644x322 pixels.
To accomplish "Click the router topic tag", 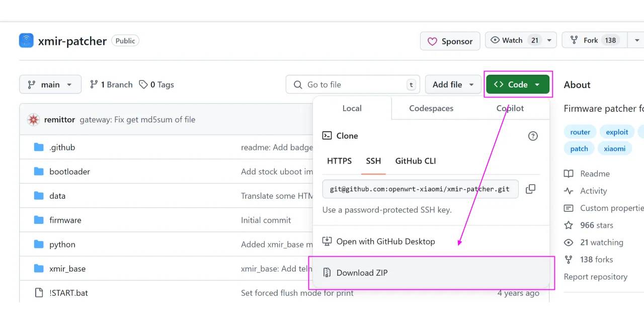I will [x=580, y=132].
